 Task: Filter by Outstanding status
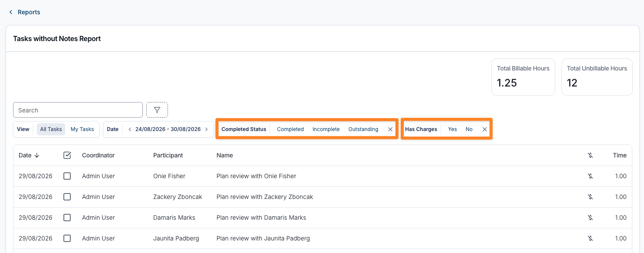pos(363,129)
